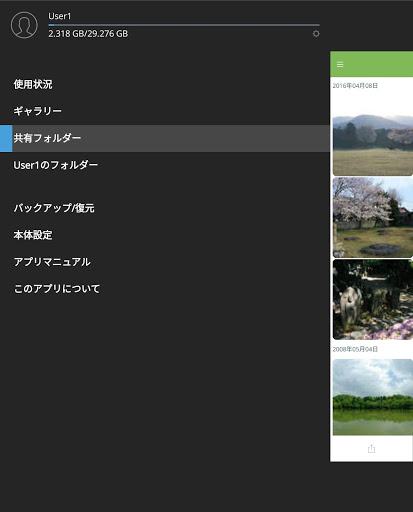
Task: Open このアプリについて menu item
Action: click(57, 289)
